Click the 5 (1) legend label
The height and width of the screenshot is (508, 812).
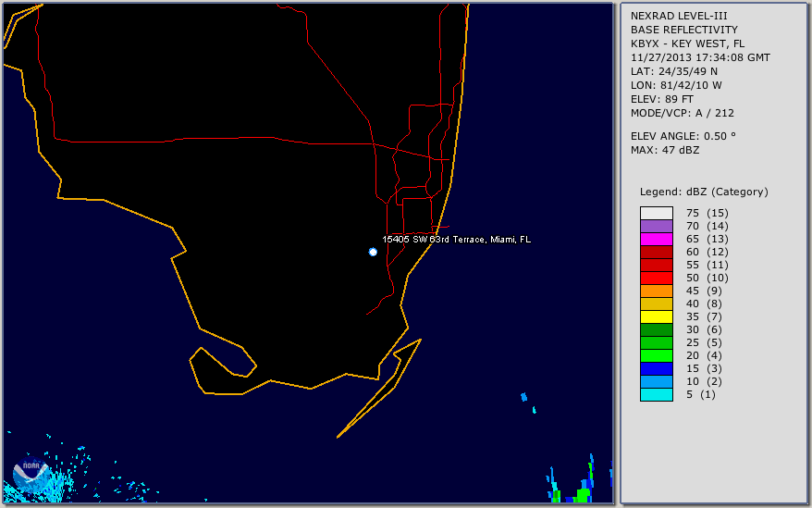701,394
